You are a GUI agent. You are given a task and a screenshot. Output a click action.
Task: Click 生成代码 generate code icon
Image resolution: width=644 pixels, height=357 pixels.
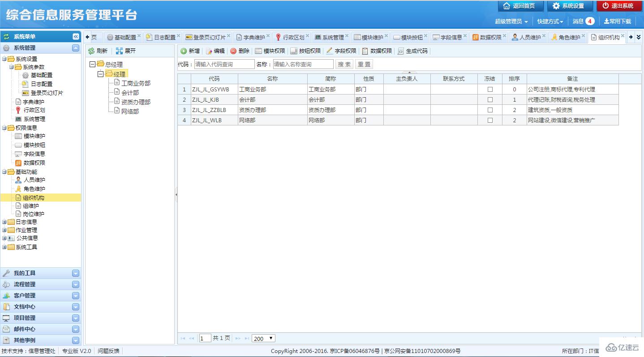[400, 51]
